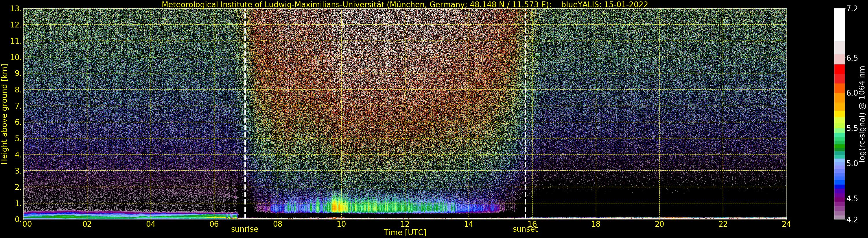Click the white dashed sunrise marker line
Image resolution: width=868 pixels, height=238 pixels.
[x=245, y=114]
